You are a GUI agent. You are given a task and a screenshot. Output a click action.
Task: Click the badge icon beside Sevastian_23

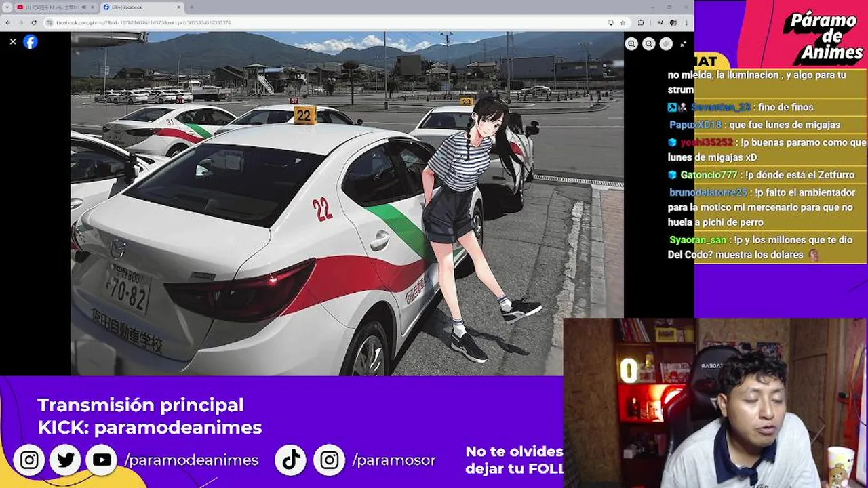pyautogui.click(x=677, y=107)
